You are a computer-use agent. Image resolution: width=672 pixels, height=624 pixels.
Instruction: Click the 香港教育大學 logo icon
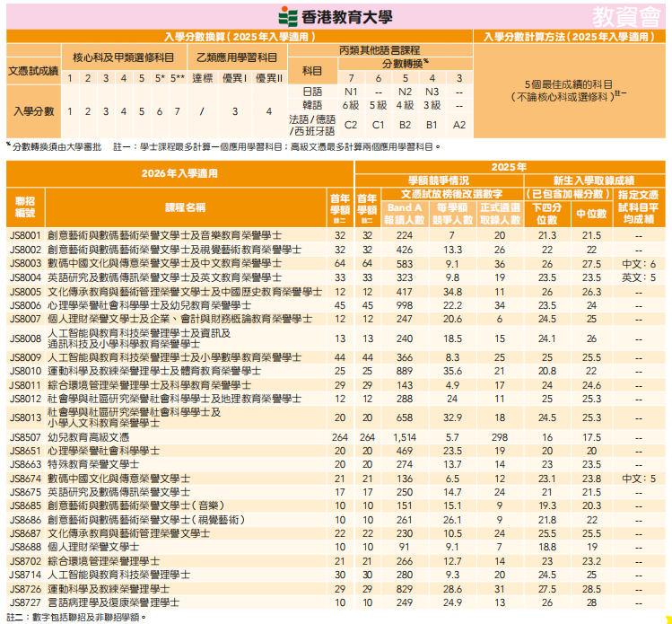pyautogui.click(x=288, y=17)
